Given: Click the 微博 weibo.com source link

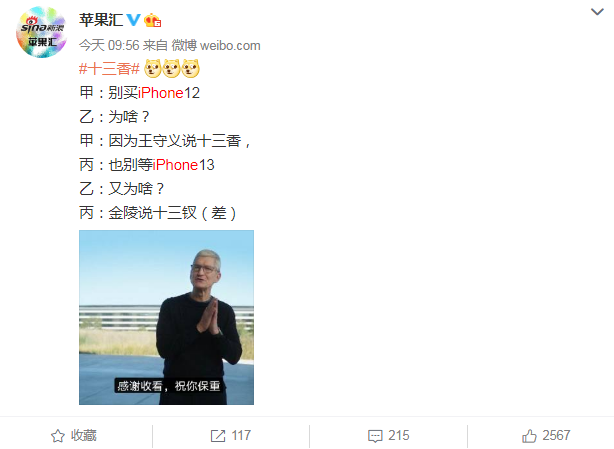Looking at the screenshot, I should [x=216, y=45].
